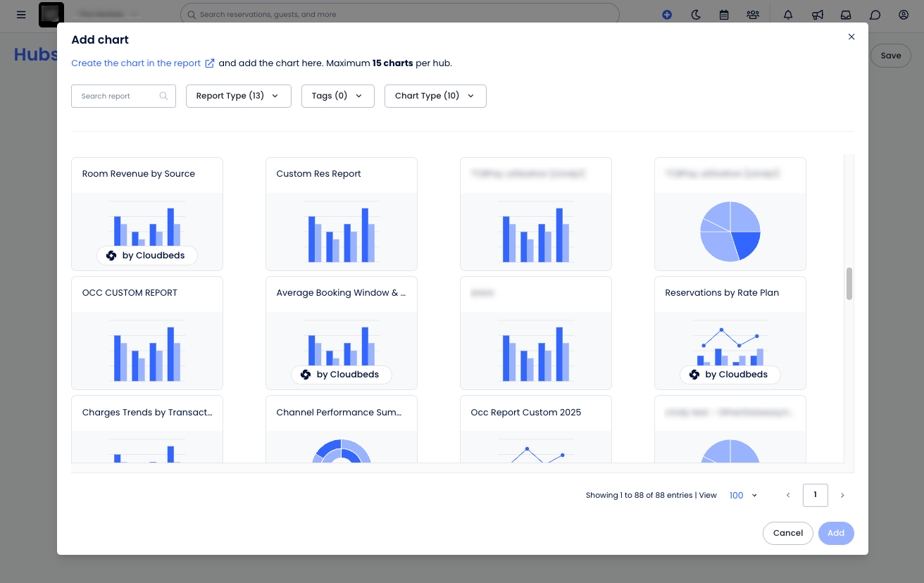924x583 pixels.
Task: Select the Reservations by Rate Plan chart card
Action: 730,333
